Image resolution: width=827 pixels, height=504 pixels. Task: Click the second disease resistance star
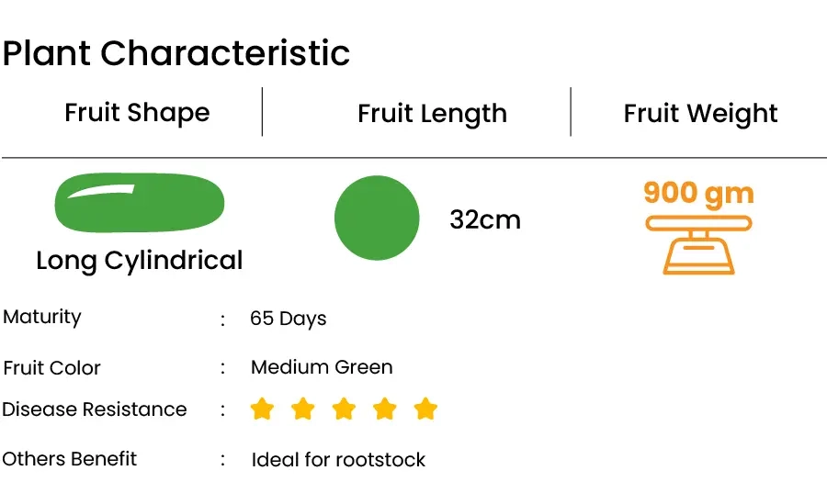click(x=302, y=409)
